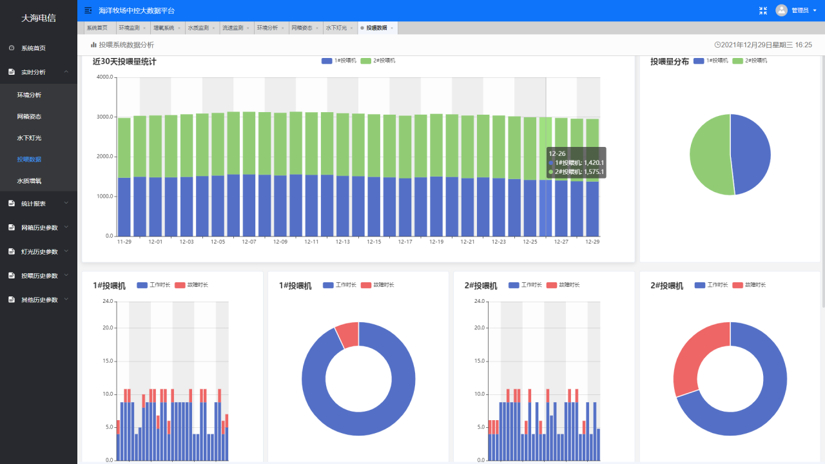Viewport: 826px width, 465px height.
Task: Click the 灯光历史参数 sidebar icon
Action: click(x=12, y=251)
